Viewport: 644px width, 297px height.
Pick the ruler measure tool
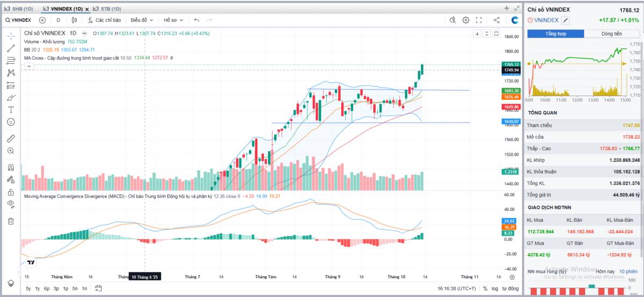(11, 139)
